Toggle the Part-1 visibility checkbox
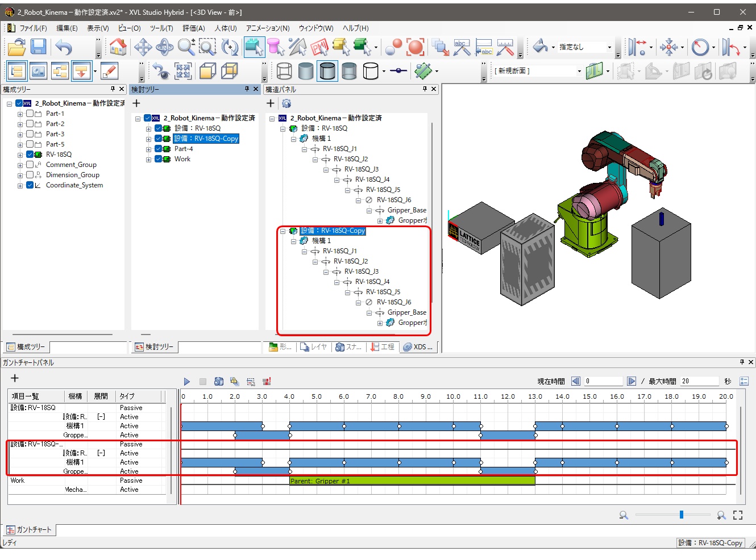 pyautogui.click(x=30, y=114)
